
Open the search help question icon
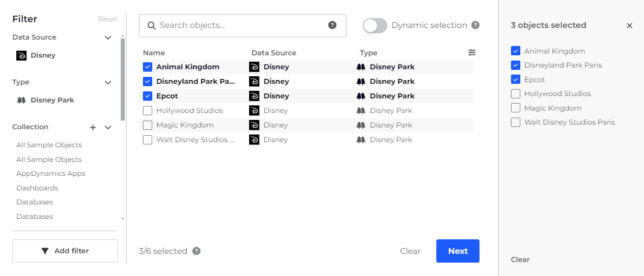[332, 25]
